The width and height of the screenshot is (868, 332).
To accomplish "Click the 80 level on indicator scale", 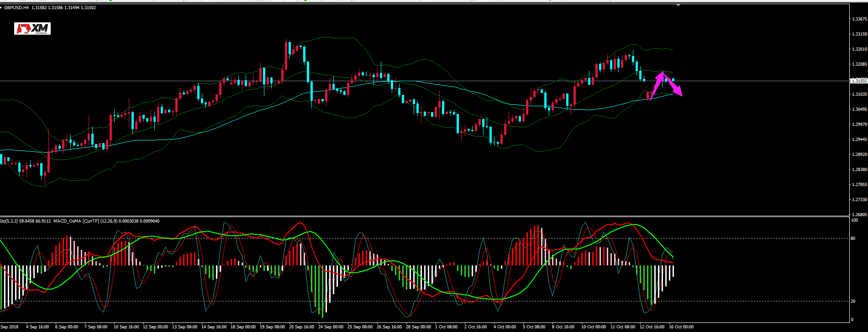I will point(854,239).
